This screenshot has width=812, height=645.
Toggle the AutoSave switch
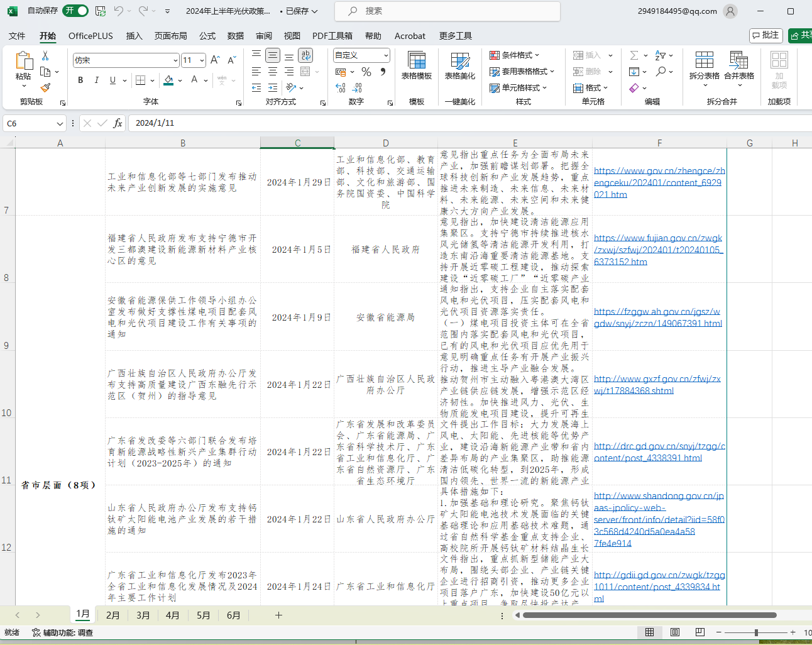coord(76,11)
